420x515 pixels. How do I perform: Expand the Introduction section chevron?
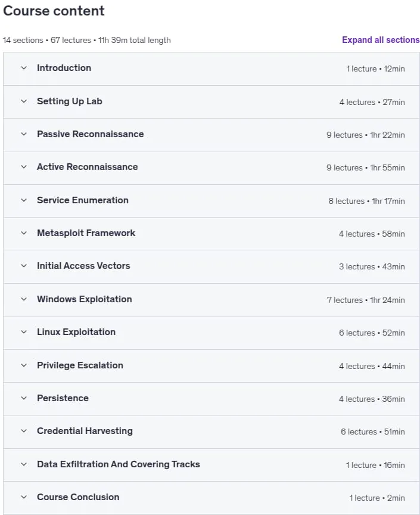click(24, 68)
